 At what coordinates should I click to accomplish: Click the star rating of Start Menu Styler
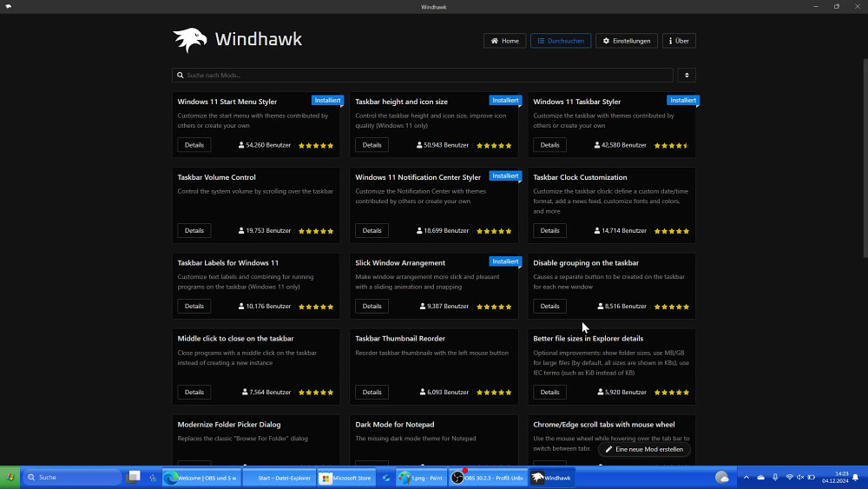click(x=316, y=146)
